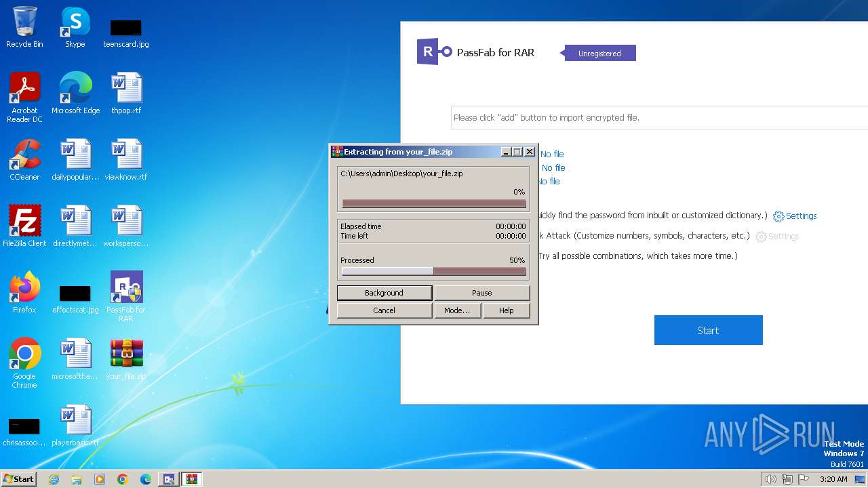
Task: Click the Elapsed time label
Action: click(x=361, y=226)
